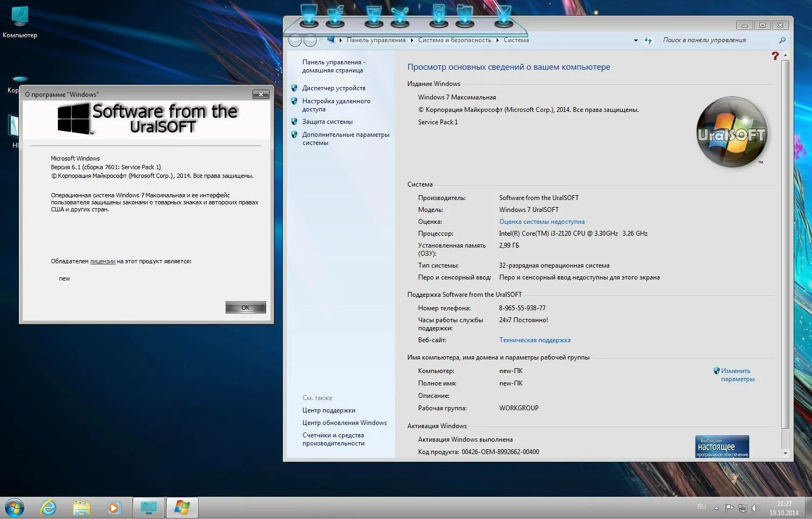Click the WORKGROUP value
812x519 pixels.
pyautogui.click(x=519, y=408)
